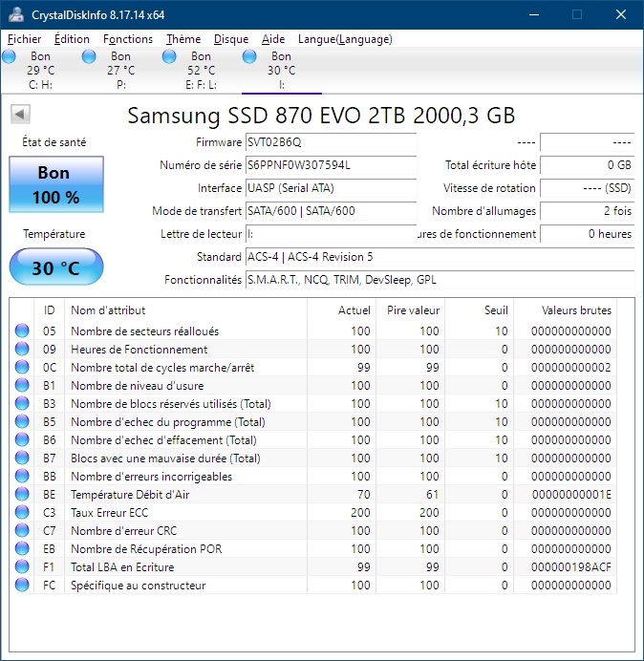The width and height of the screenshot is (644, 661).
Task: Click status icon of attribute B3 row
Action: coord(22,403)
